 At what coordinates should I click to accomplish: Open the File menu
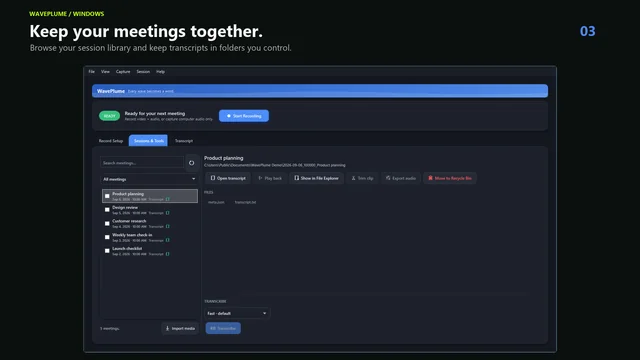click(91, 71)
